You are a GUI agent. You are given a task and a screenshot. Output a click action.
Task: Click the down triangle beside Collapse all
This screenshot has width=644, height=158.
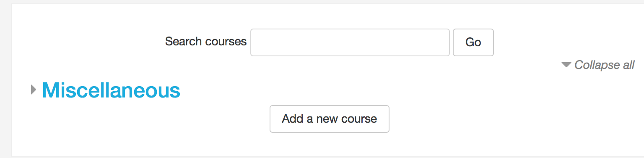click(x=566, y=65)
